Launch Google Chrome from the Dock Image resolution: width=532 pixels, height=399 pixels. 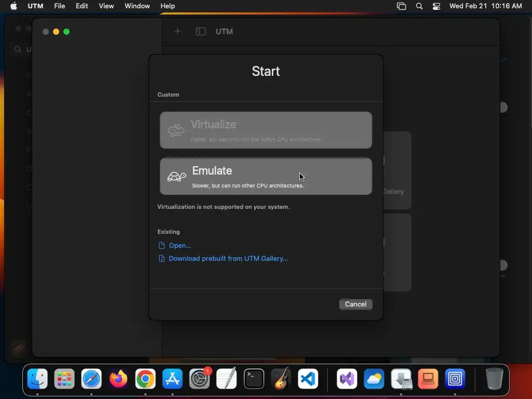145,379
